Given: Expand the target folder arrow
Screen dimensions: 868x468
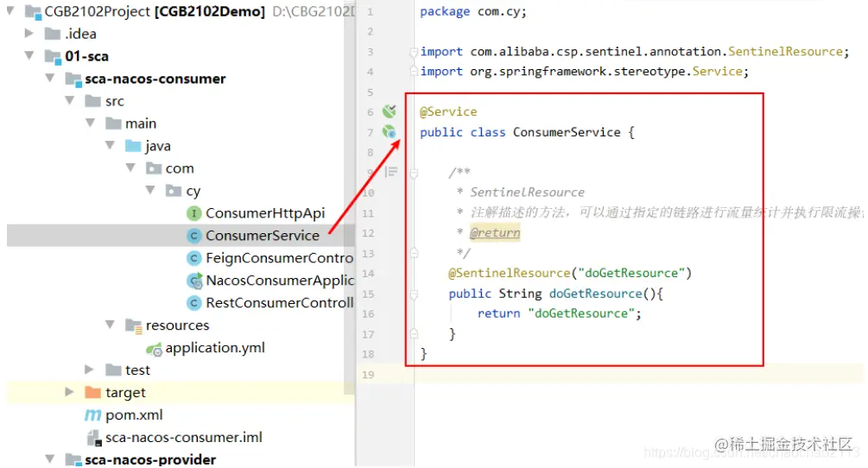Looking at the screenshot, I should [69, 392].
